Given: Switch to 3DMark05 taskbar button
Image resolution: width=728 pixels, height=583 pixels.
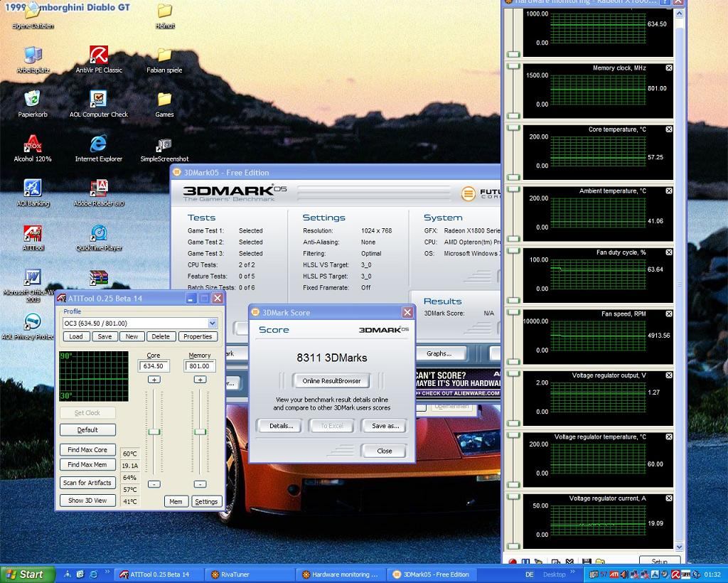Looking at the screenshot, I should tap(432, 574).
